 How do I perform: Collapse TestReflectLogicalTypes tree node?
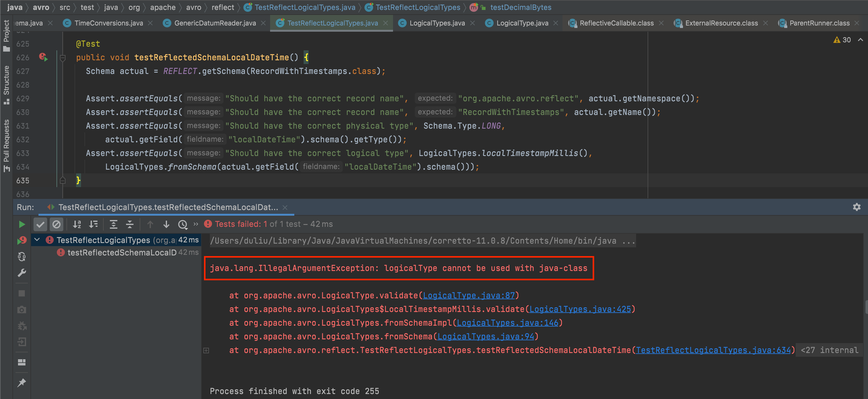(37, 240)
